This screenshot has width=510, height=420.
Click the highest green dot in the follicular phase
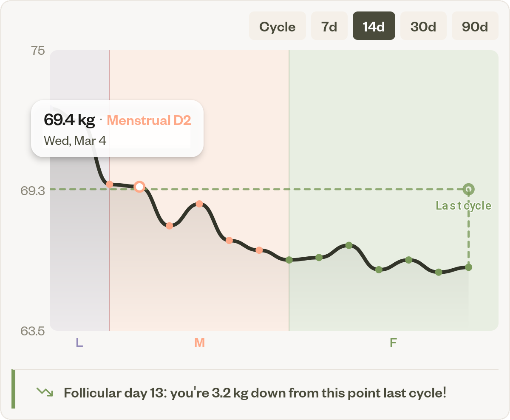point(348,245)
